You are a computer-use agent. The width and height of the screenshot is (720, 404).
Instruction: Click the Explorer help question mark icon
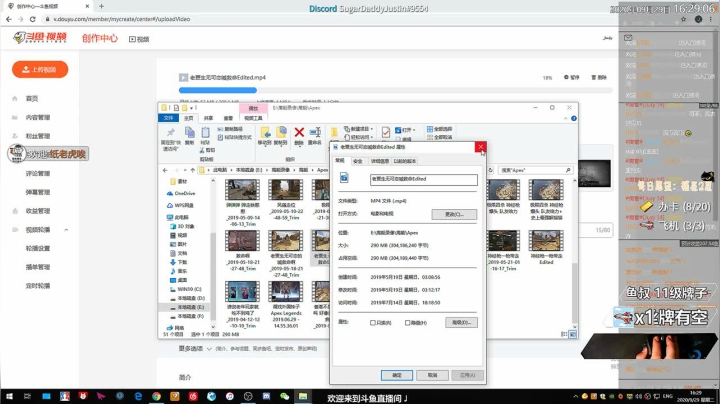click(x=574, y=118)
